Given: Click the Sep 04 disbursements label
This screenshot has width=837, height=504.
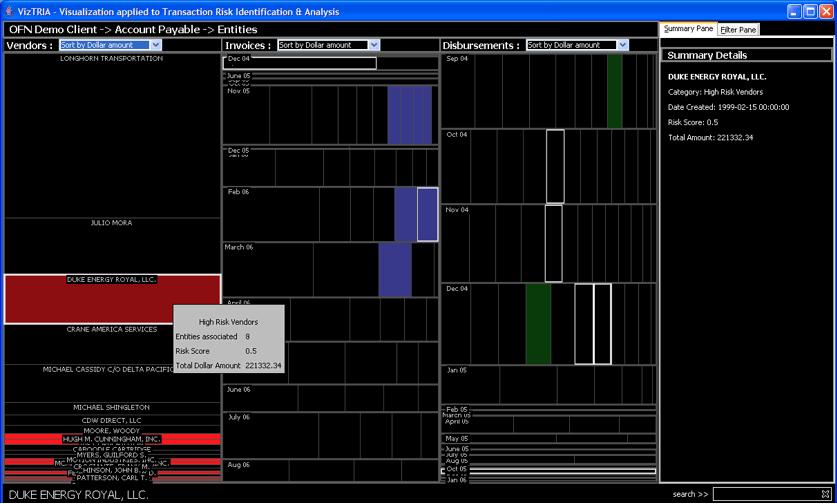Looking at the screenshot, I should [457, 59].
